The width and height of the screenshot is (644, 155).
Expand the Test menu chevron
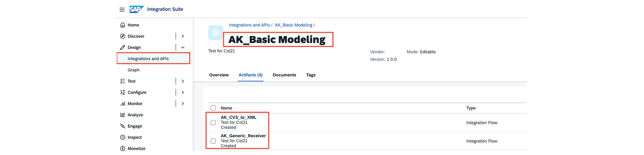[x=183, y=81]
